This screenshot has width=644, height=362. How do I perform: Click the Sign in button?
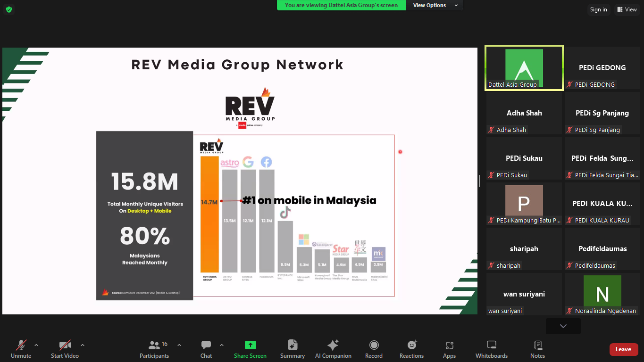tap(599, 9)
